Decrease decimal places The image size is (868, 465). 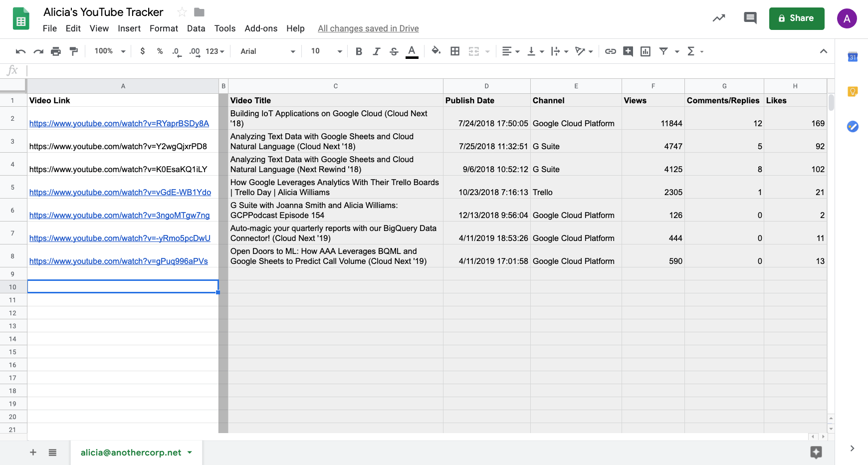[x=177, y=51]
